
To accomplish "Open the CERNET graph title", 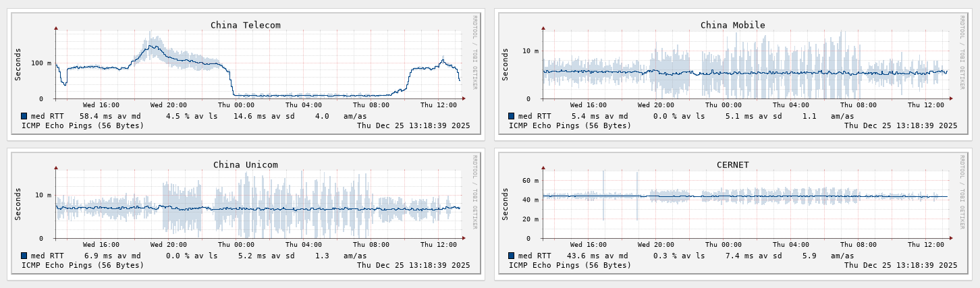I will pyautogui.click(x=732, y=165).
